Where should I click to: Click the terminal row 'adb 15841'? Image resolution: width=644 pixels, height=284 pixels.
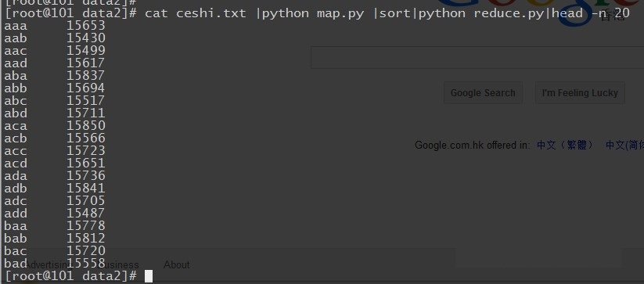coord(55,189)
